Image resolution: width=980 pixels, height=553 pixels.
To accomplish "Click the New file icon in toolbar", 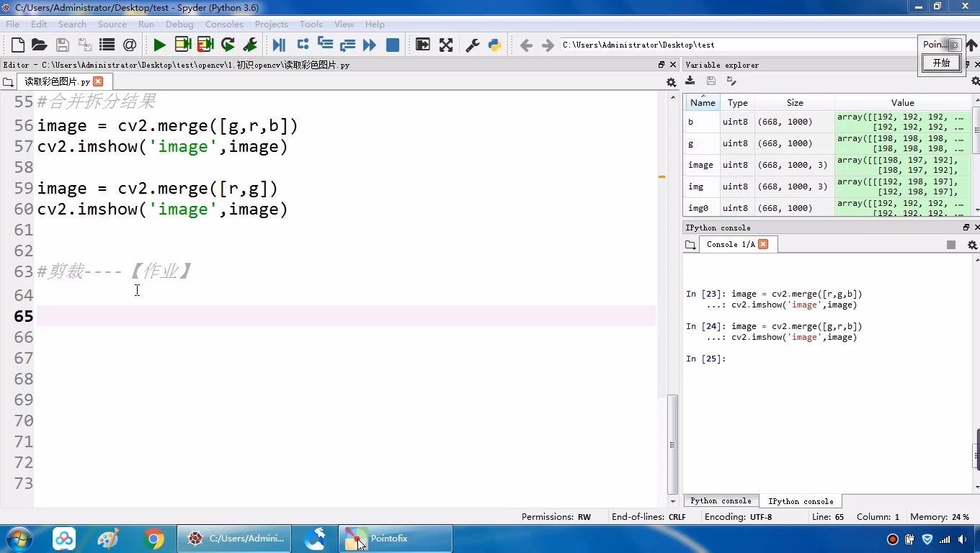I will pos(18,45).
